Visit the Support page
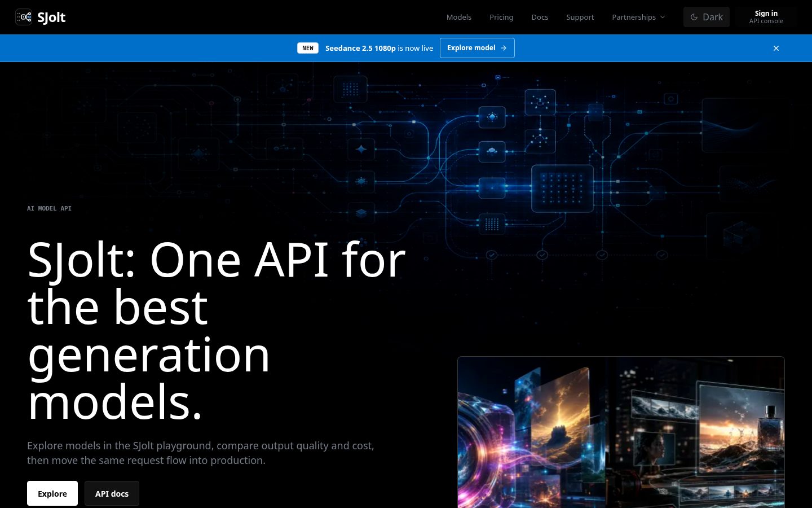The image size is (812, 508). tap(580, 17)
